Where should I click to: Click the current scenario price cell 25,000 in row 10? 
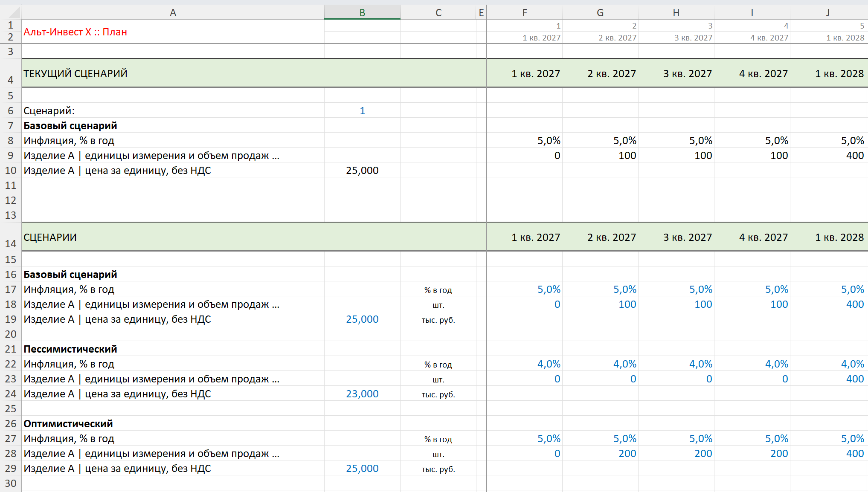pos(362,170)
